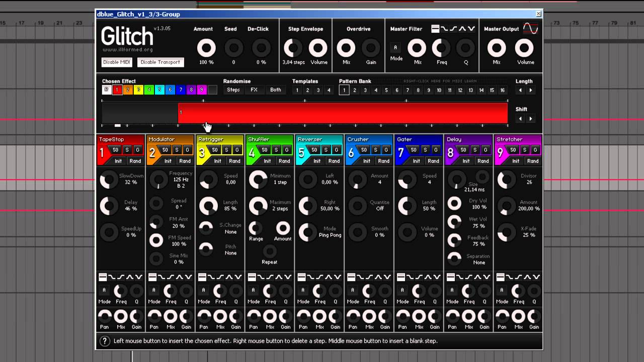The image size is (644, 362).
Task: Toggle the Master Filter Mode A button
Action: [395, 48]
